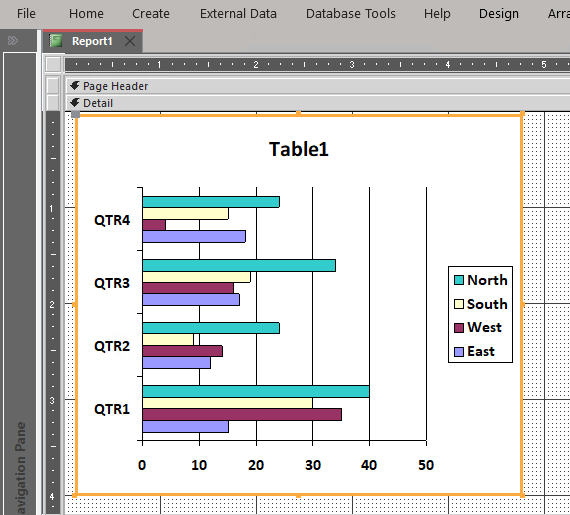
Task: Select the External Data tab
Action: (238, 14)
